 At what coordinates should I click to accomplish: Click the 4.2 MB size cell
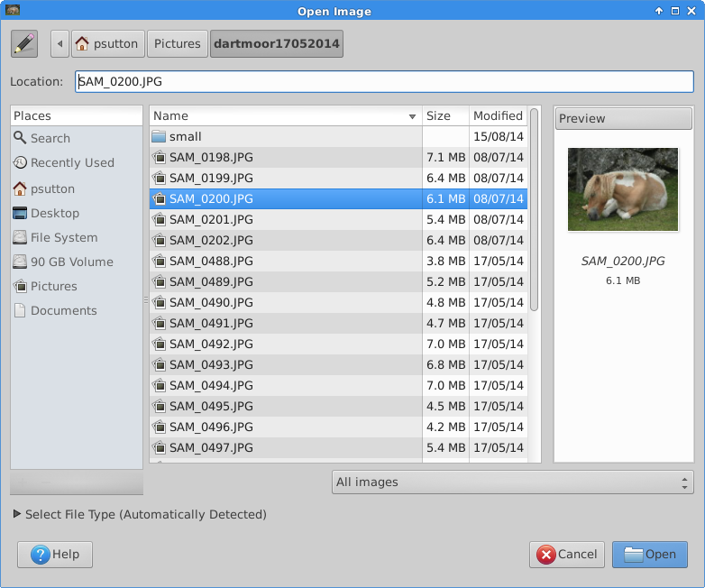445,427
